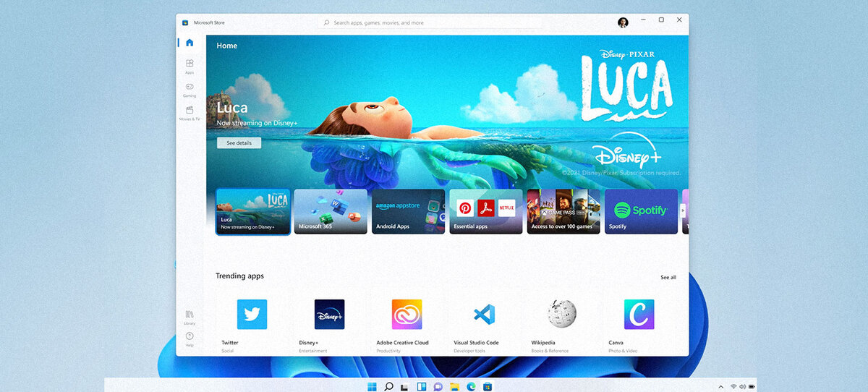
Task: Open Widgets from the taskbar
Action: click(421, 386)
